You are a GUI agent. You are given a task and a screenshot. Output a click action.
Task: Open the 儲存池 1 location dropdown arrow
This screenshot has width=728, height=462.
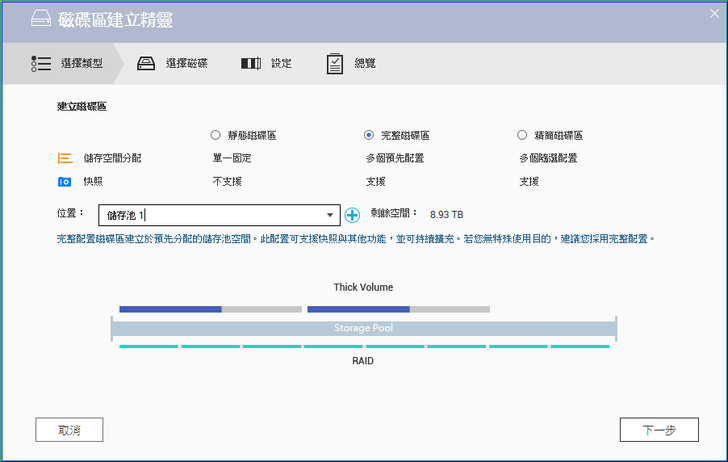click(x=330, y=215)
